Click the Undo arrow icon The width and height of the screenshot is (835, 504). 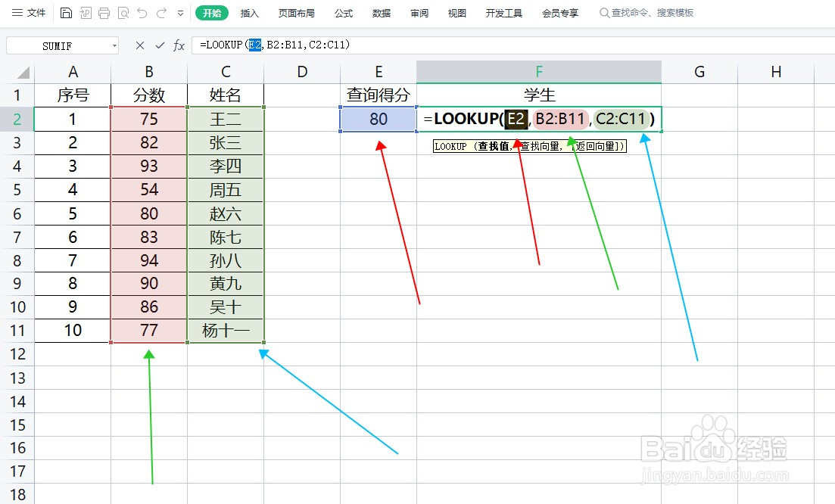point(142,13)
